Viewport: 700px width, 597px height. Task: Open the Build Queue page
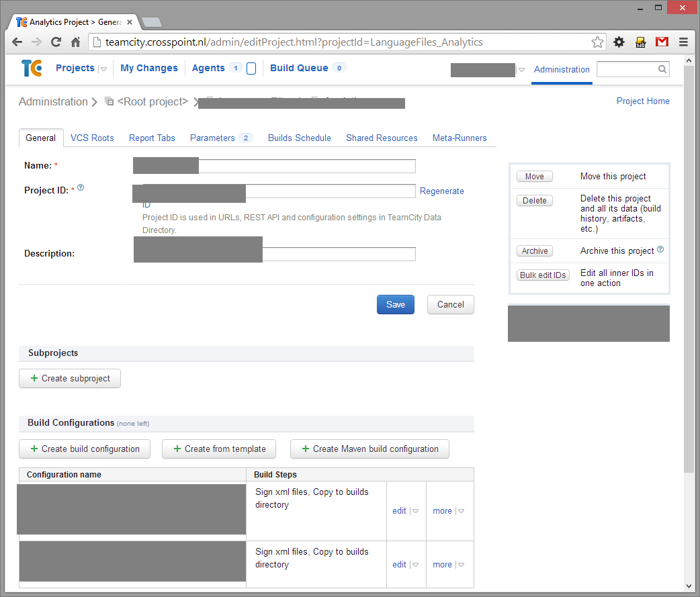(x=299, y=68)
